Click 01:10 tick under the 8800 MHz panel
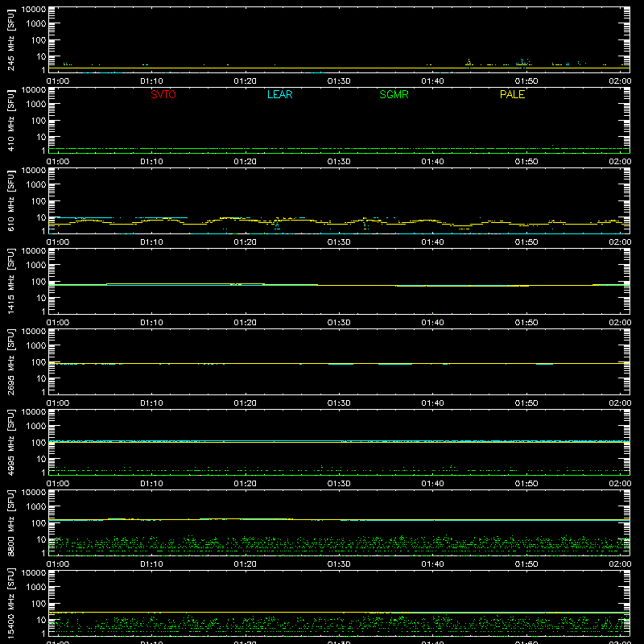This screenshot has width=644, height=644. (x=151, y=564)
